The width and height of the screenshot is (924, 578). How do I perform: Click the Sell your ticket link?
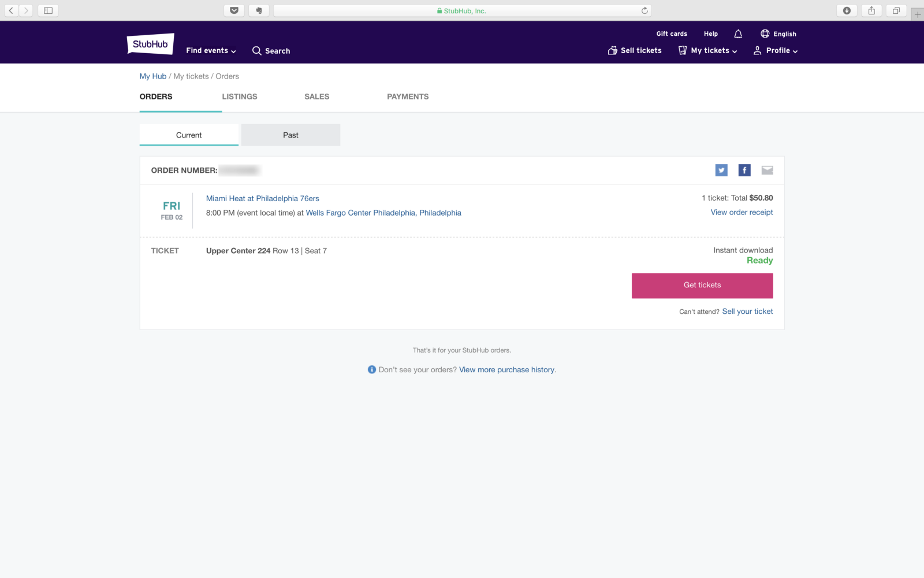click(x=747, y=311)
